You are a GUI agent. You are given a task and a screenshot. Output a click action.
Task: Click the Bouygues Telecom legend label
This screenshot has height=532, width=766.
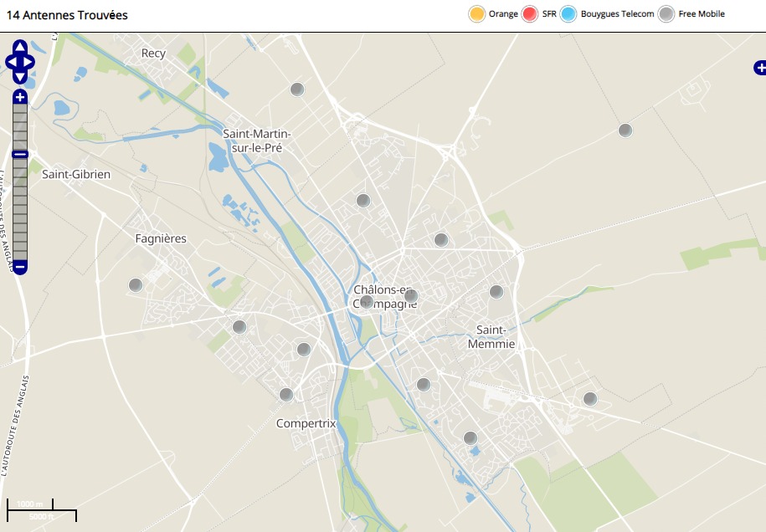pos(617,14)
